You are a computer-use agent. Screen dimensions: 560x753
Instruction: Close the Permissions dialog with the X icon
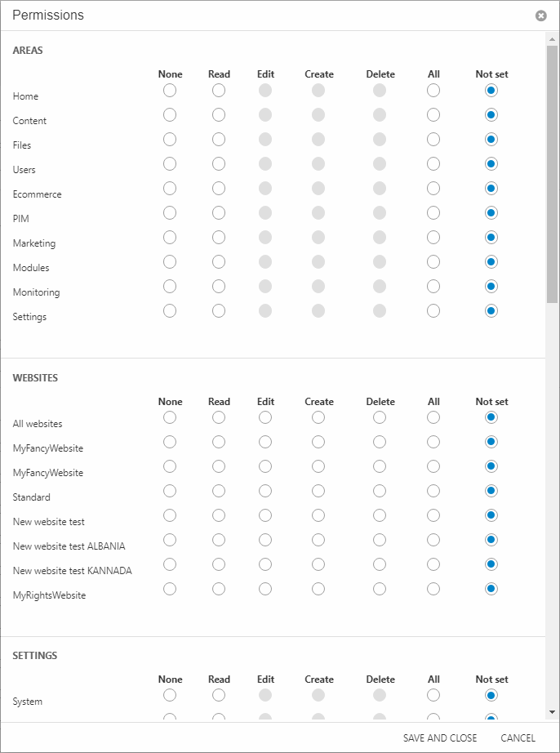540,16
